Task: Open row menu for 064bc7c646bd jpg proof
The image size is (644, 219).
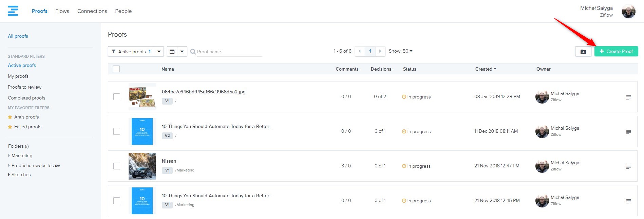Action: click(x=628, y=97)
